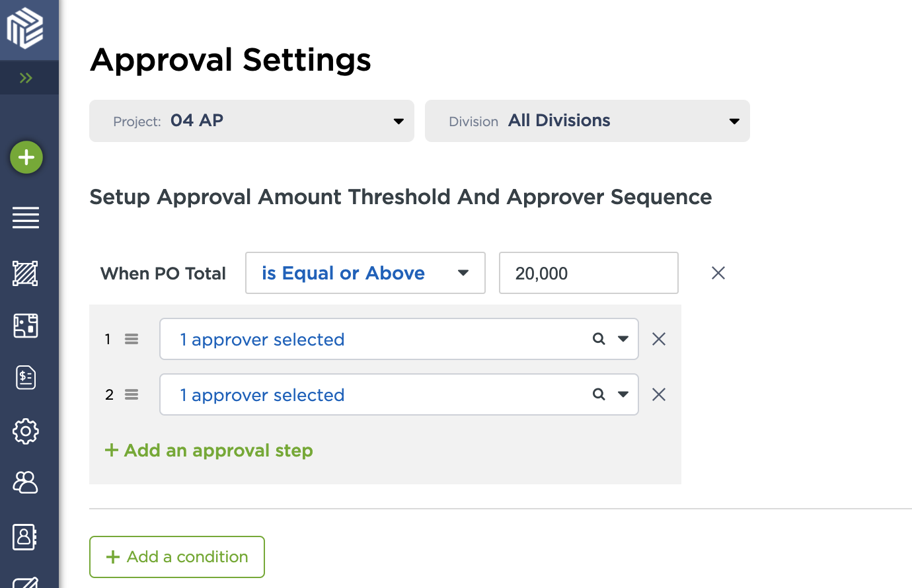This screenshot has height=588, width=912.
Task: Open the hamburger list menu icon
Action: [26, 217]
